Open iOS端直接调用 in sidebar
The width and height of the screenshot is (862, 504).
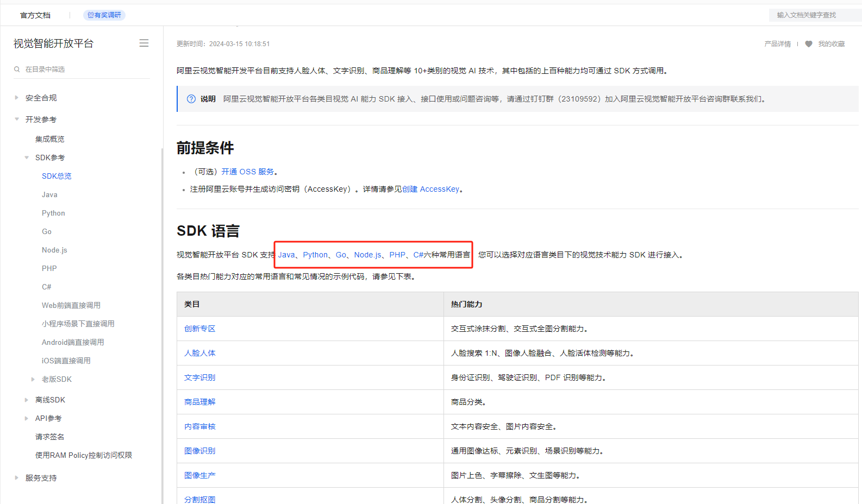(x=66, y=361)
